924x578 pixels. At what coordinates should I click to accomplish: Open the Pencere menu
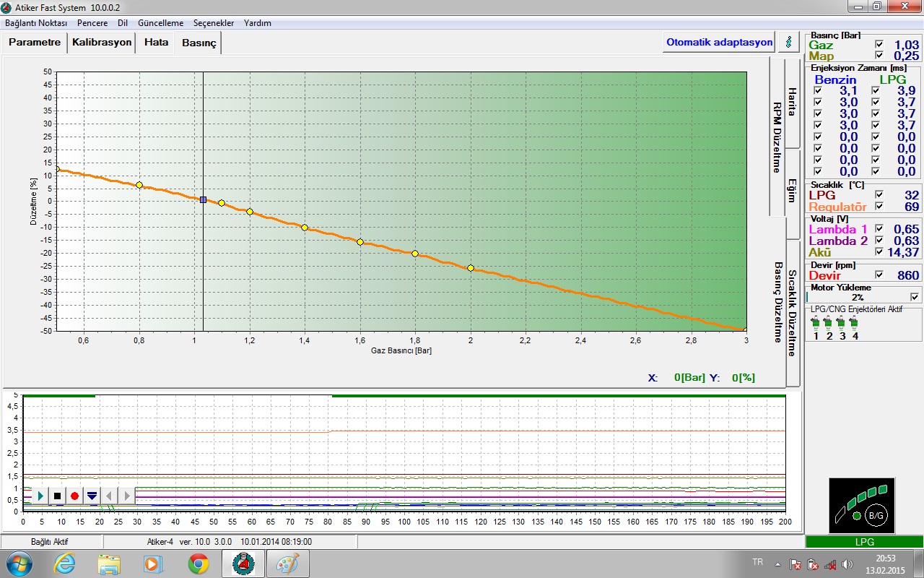[92, 23]
